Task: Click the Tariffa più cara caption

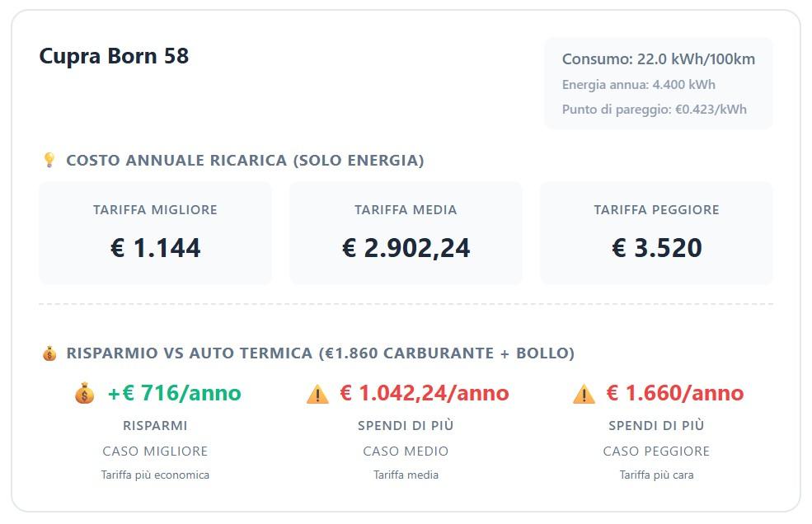Action: coord(656,475)
